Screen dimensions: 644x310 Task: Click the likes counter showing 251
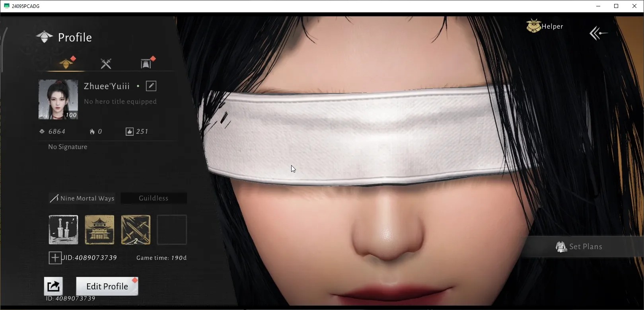[137, 131]
